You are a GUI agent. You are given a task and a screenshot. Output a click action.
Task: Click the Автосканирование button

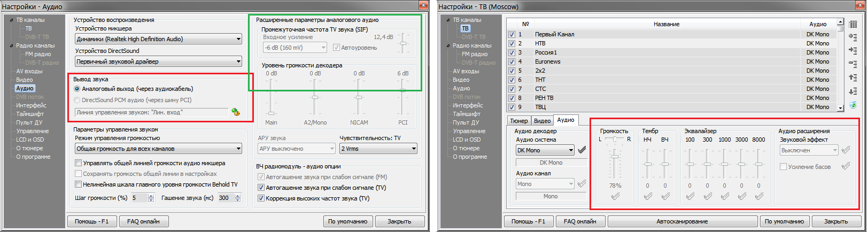click(x=682, y=221)
